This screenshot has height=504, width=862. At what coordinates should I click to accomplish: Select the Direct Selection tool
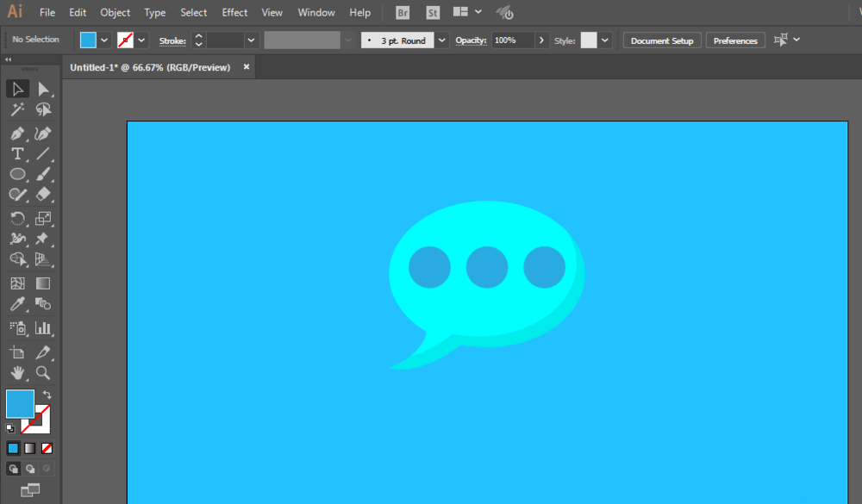(x=43, y=89)
